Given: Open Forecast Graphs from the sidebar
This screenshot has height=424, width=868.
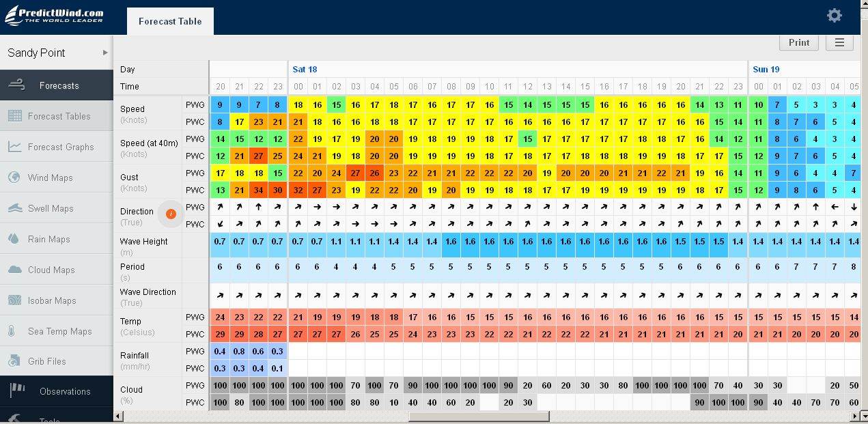Looking at the screenshot, I should [60, 147].
